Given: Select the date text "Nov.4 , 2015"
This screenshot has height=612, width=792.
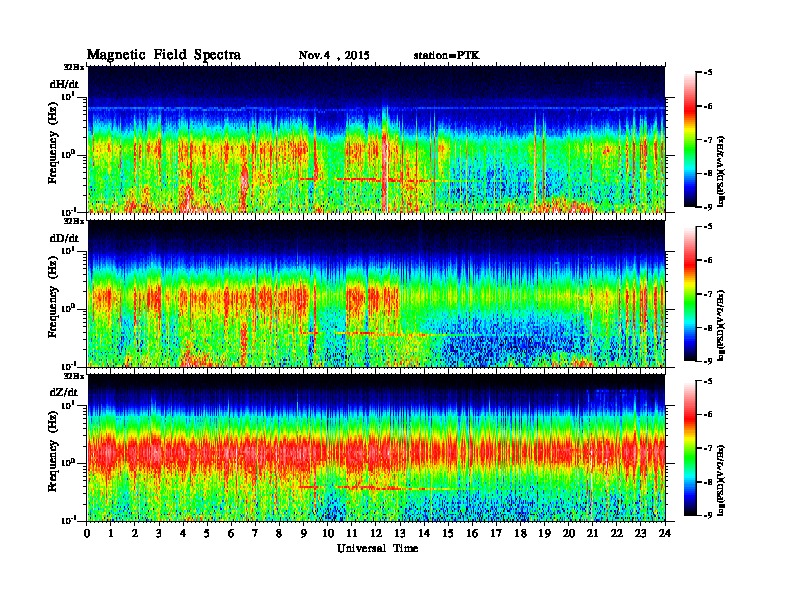Looking at the screenshot, I should pyautogui.click(x=334, y=55).
